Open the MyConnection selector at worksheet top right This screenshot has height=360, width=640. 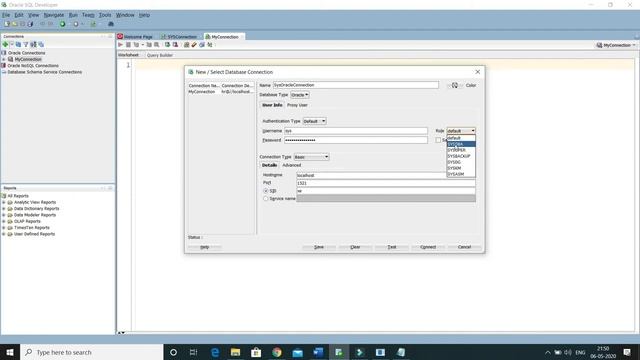(616, 45)
